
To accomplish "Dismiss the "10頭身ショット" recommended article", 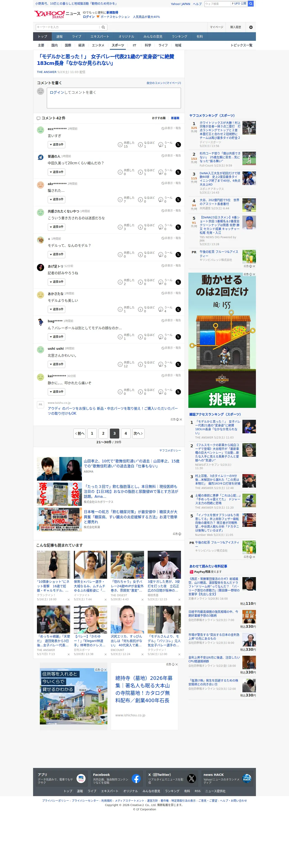I will pyautogui.click(x=69, y=599).
